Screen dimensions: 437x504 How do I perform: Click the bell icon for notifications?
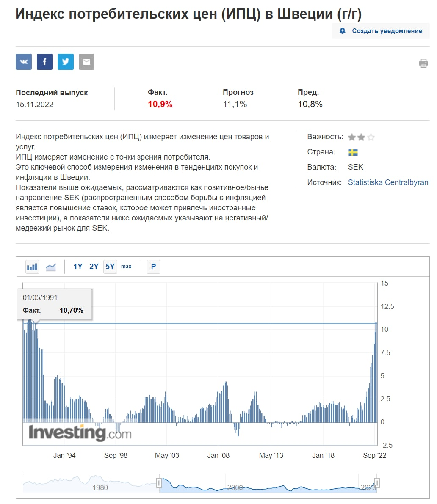343,31
